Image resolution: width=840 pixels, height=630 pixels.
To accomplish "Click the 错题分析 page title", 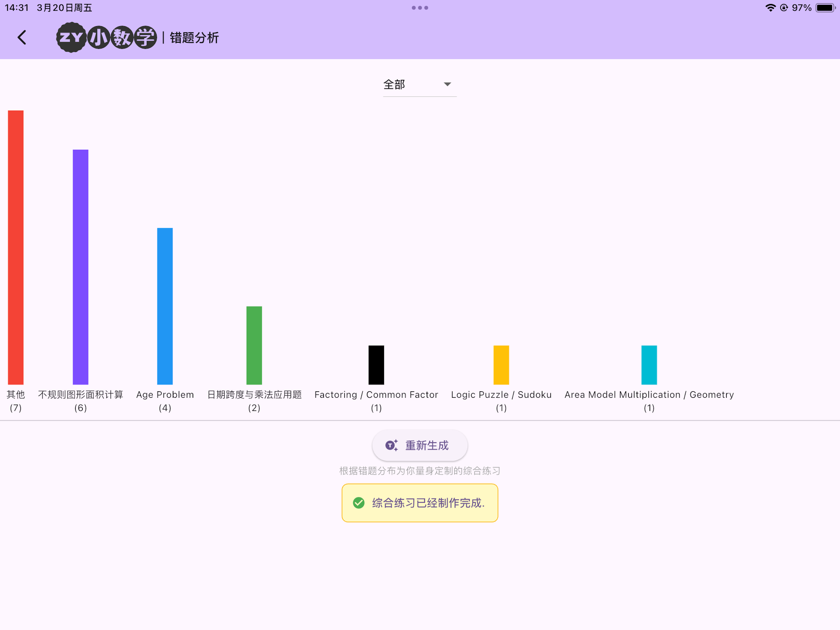I will click(194, 38).
